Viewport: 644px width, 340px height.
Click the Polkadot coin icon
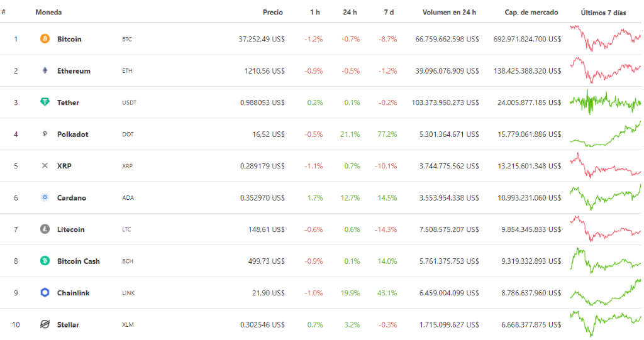(x=45, y=134)
